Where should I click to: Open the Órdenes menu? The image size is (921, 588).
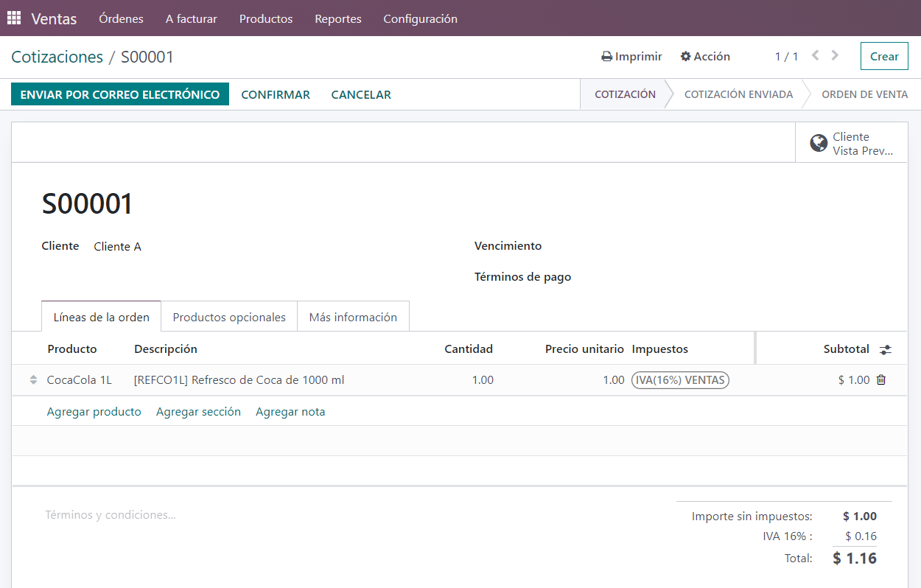[121, 18]
